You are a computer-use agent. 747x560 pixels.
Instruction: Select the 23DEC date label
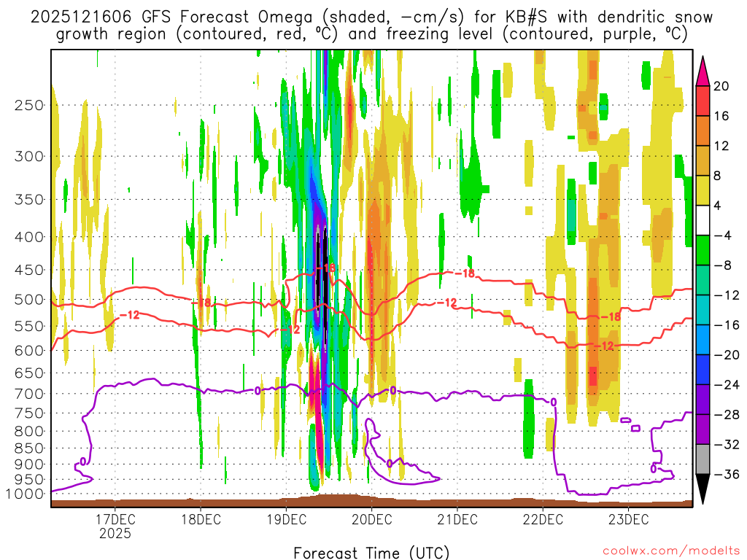tap(628, 519)
